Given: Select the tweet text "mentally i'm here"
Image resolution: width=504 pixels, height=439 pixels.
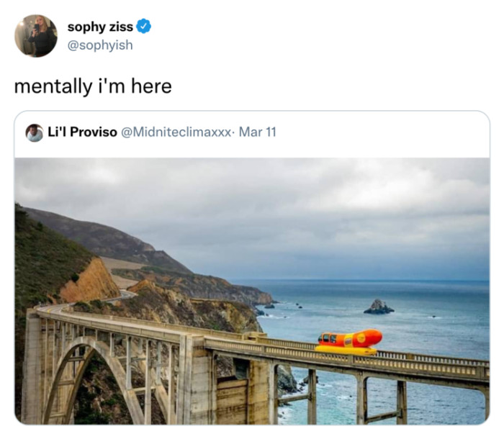Looking at the screenshot, I should point(93,86).
